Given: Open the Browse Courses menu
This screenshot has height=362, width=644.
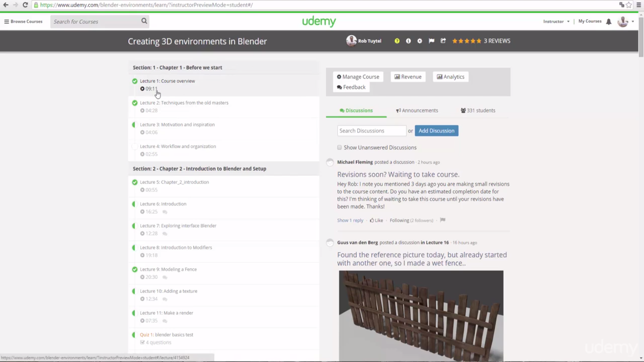Looking at the screenshot, I should [23, 21].
